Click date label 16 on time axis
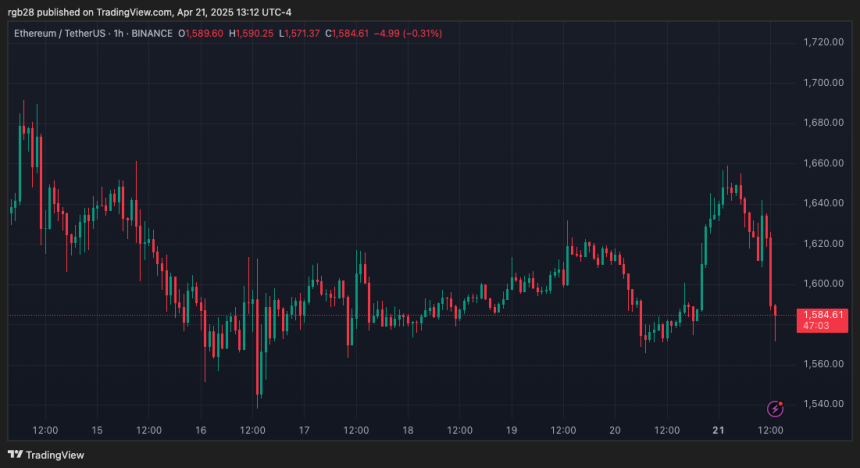The height and width of the screenshot is (468, 860). (201, 431)
